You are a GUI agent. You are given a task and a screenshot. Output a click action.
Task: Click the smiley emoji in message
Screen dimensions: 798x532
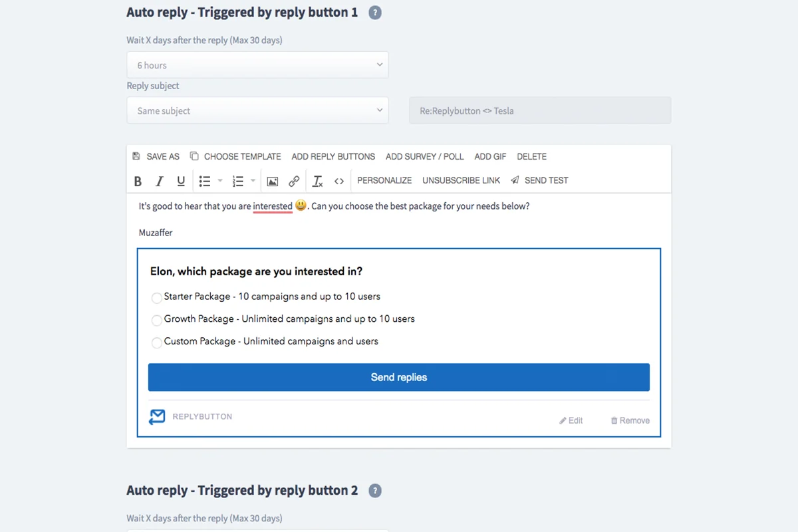tap(301, 205)
